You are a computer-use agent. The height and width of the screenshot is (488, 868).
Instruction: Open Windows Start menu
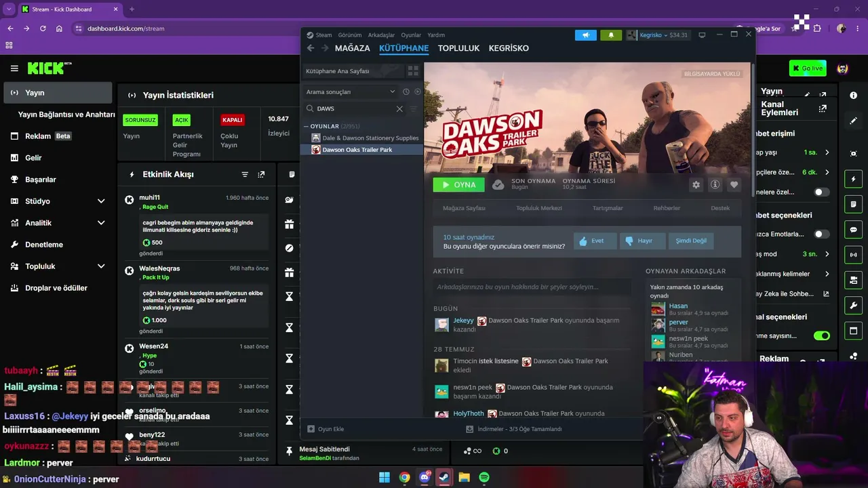point(384,477)
